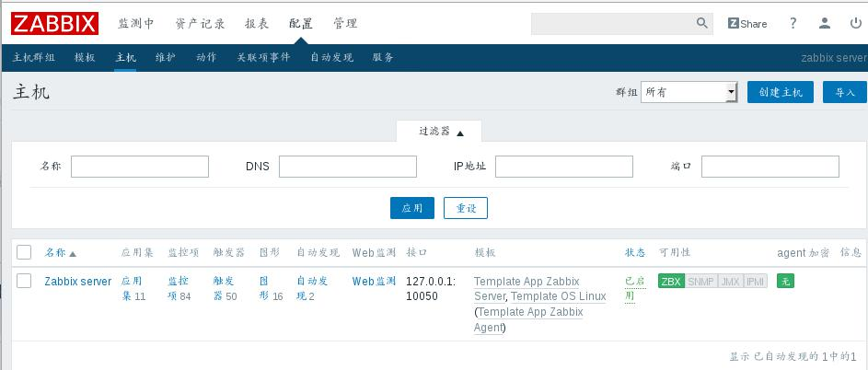Click the power logout icon
The width and height of the screenshot is (868, 370).
coord(856,23)
